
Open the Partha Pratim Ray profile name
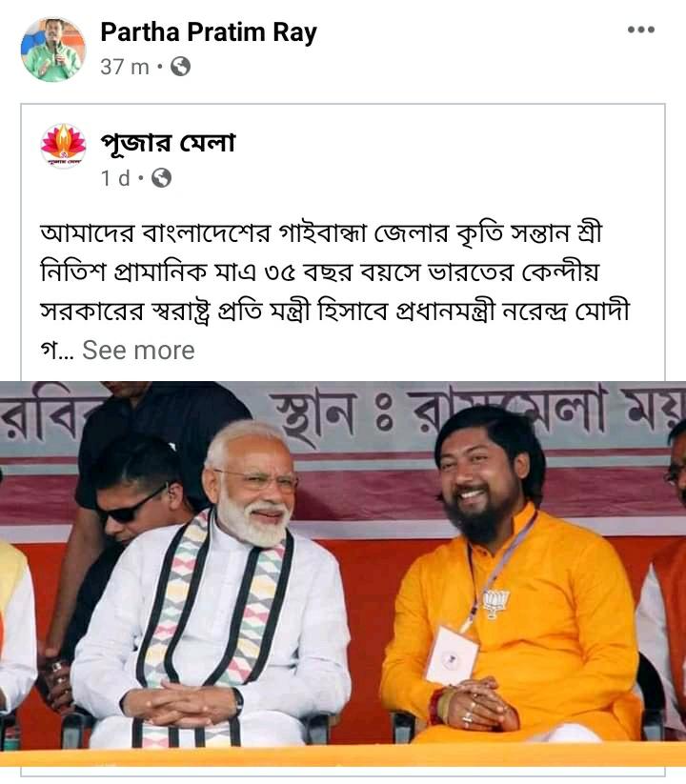pyautogui.click(x=209, y=32)
